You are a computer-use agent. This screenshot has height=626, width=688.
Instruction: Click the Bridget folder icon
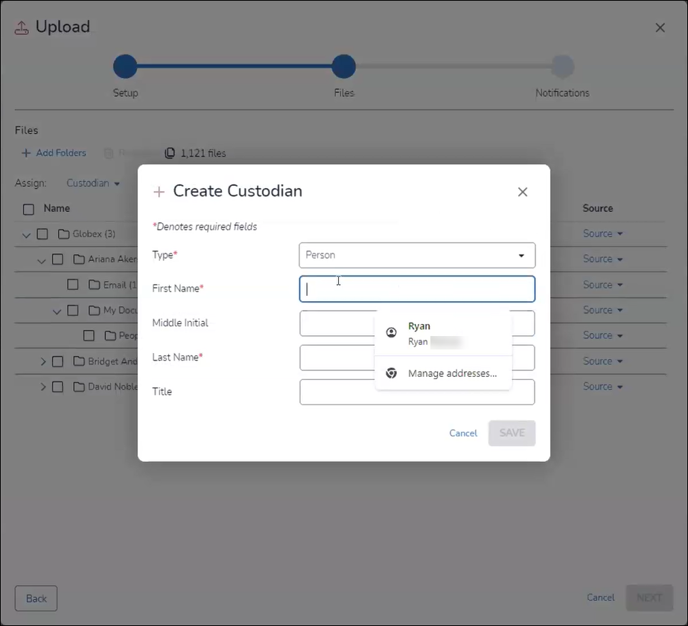point(78,361)
